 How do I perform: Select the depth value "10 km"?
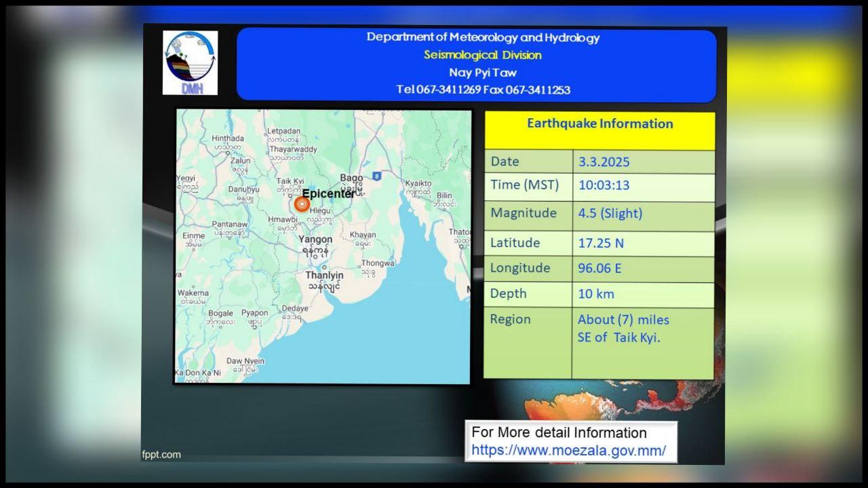(x=595, y=294)
